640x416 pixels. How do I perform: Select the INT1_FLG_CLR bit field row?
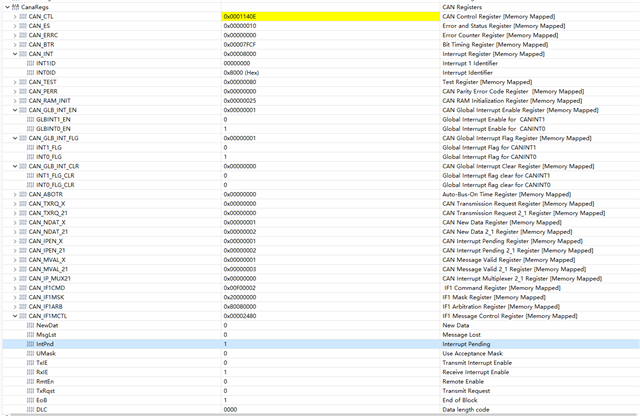[321, 176]
